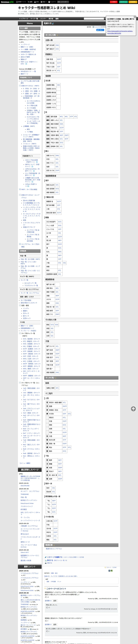Collapse the 役割・属性 tree
Image resolution: width=138 pixels, height=644 pixels.
pos(20,305)
